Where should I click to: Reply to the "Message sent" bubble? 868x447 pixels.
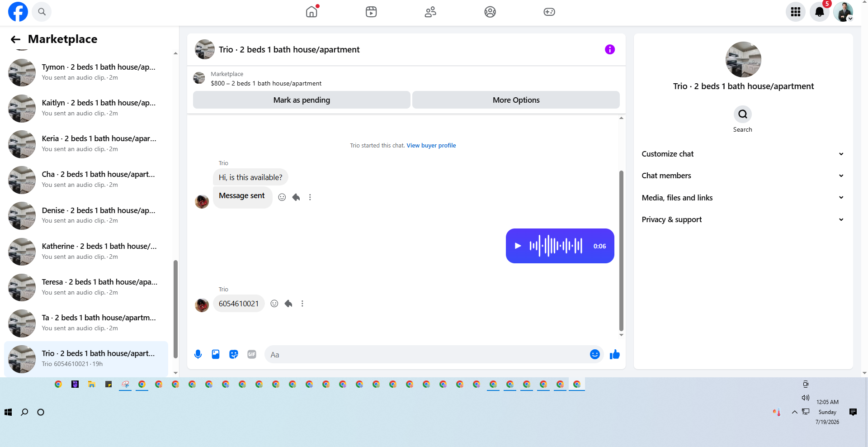(x=296, y=197)
